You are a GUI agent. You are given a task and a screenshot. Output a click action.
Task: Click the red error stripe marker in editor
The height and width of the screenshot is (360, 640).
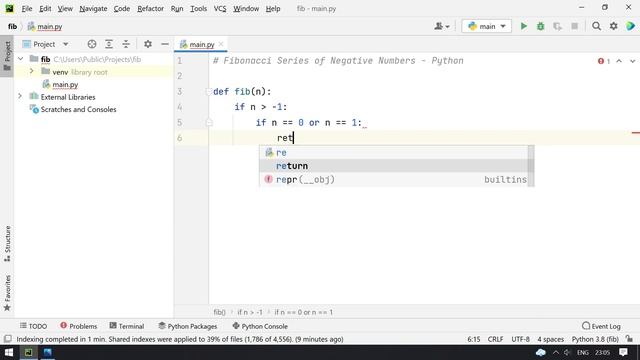[636, 133]
